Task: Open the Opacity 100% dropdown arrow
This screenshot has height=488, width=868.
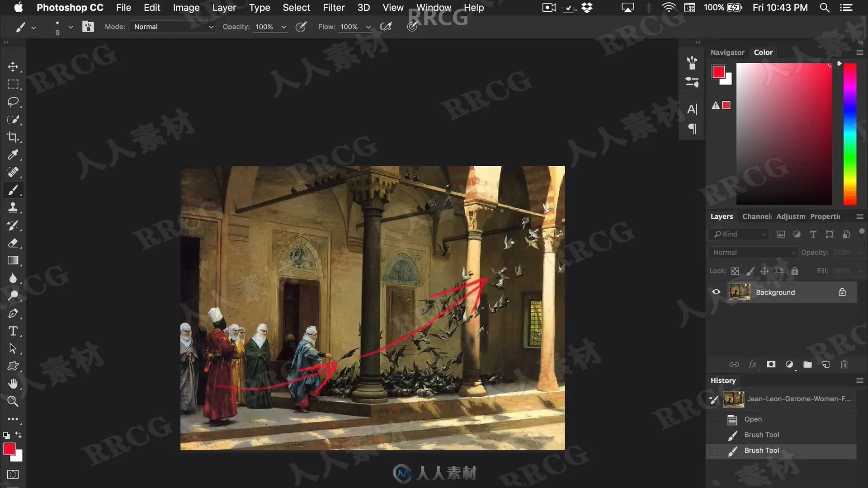Action: (283, 27)
